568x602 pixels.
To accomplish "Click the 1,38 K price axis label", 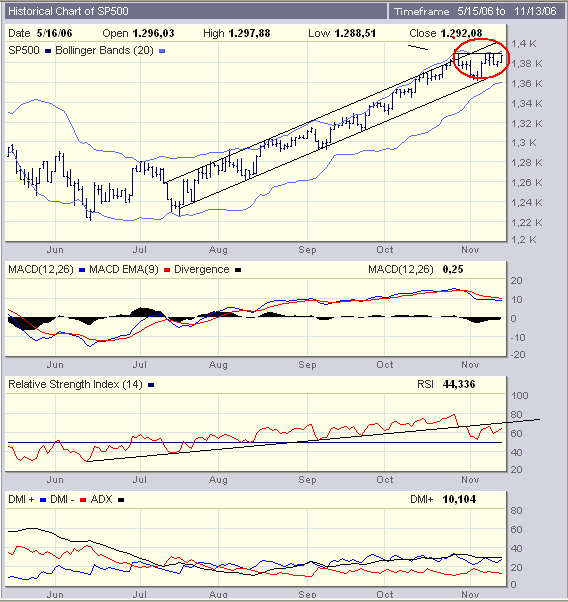I will pos(527,64).
